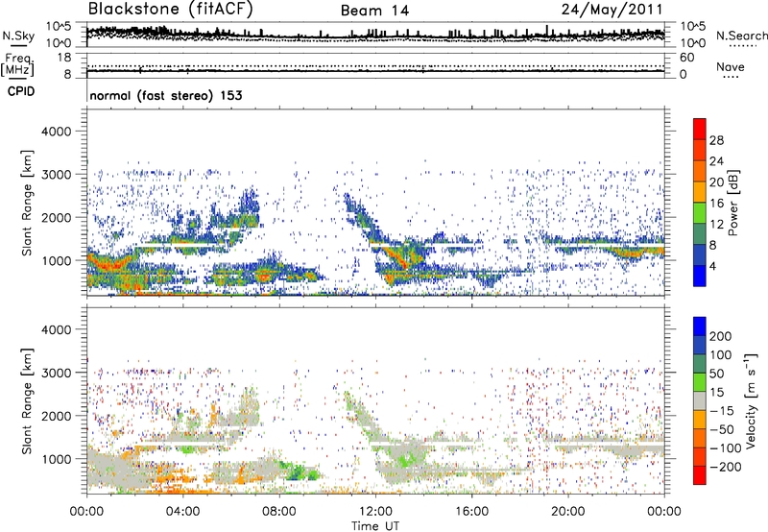Image resolution: width=768 pixels, height=532 pixels.
Task: Select the Power colorbar segment between 4 and 8
Action: pos(700,255)
